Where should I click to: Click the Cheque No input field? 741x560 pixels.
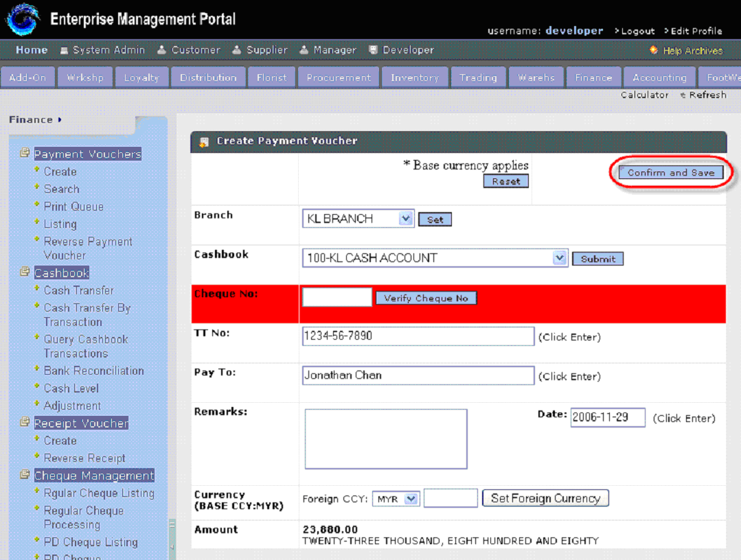click(337, 298)
